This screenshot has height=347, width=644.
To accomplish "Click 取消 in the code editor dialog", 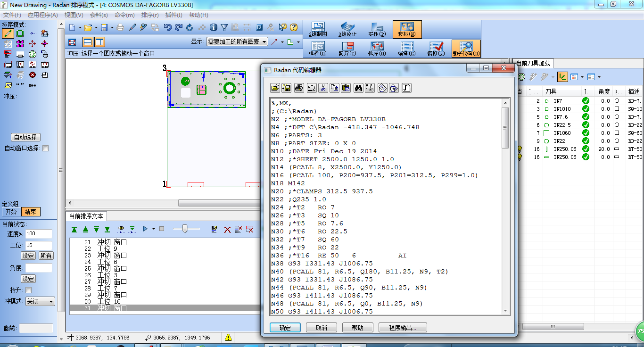I will (322, 328).
